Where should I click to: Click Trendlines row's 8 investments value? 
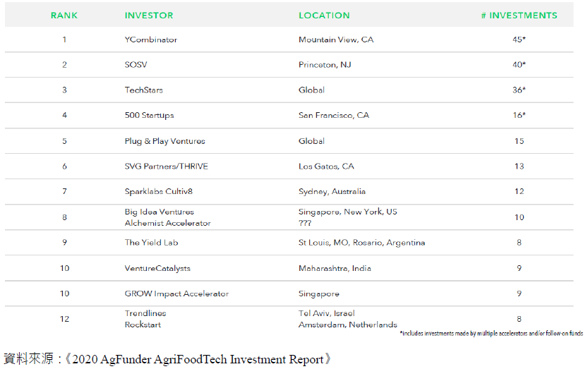(520, 319)
